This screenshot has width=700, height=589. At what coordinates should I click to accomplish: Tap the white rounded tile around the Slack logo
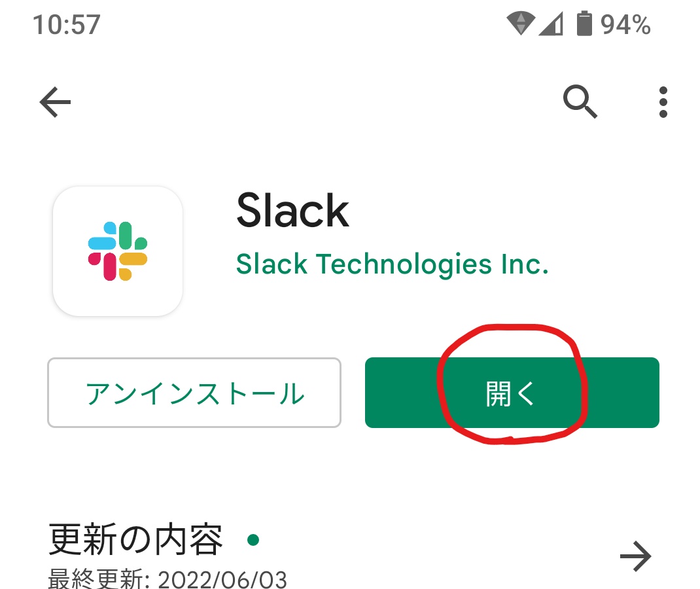(x=118, y=251)
